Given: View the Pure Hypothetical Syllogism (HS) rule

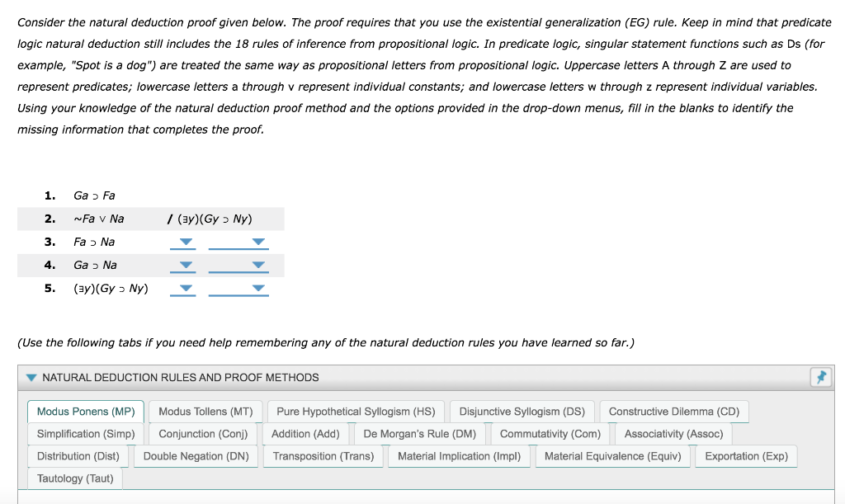Looking at the screenshot, I should pyautogui.click(x=356, y=411).
